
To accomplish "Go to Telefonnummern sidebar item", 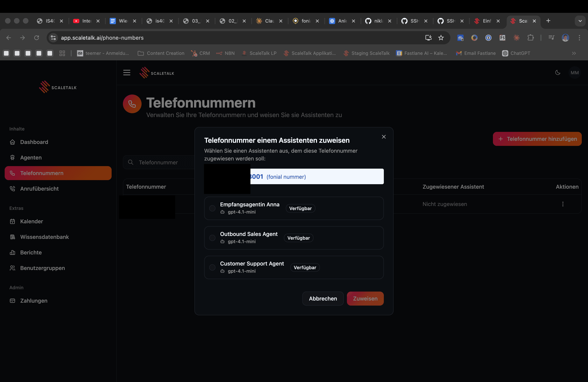I will [58, 173].
